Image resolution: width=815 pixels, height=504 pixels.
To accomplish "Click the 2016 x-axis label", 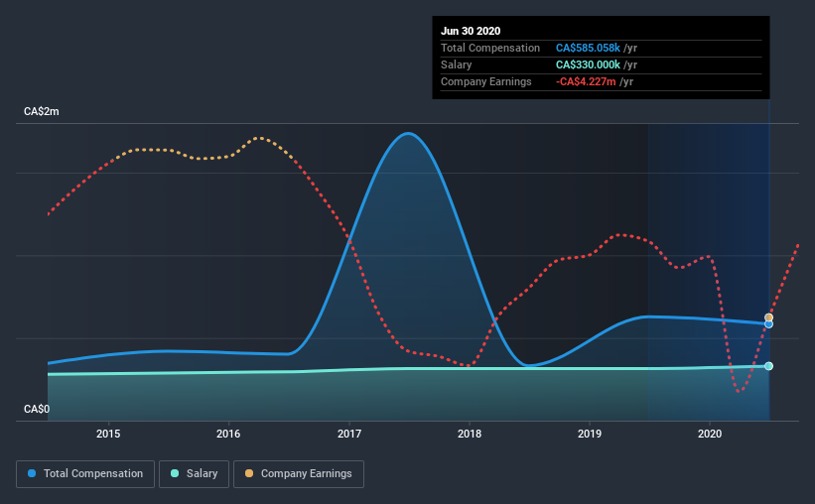I will [228, 434].
